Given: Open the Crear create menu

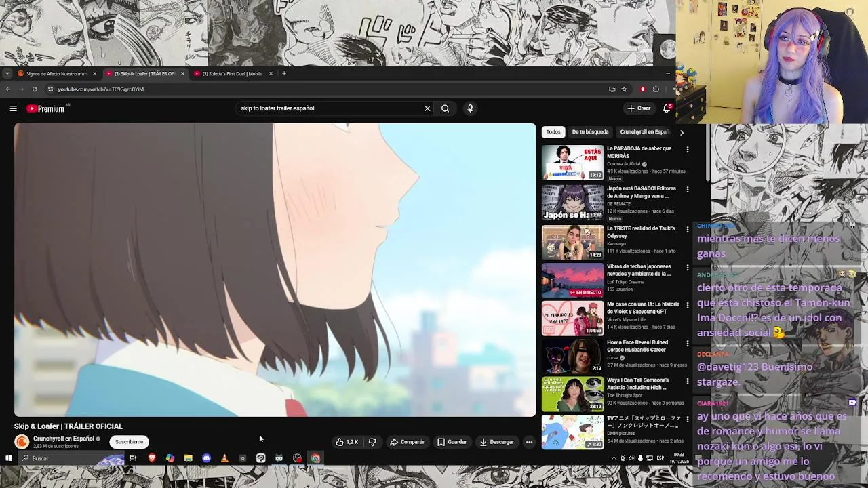Looking at the screenshot, I should coord(639,108).
